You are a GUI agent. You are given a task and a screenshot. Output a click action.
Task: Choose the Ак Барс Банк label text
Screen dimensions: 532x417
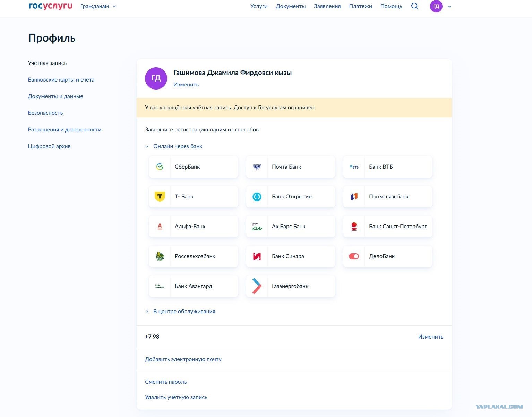click(x=289, y=227)
